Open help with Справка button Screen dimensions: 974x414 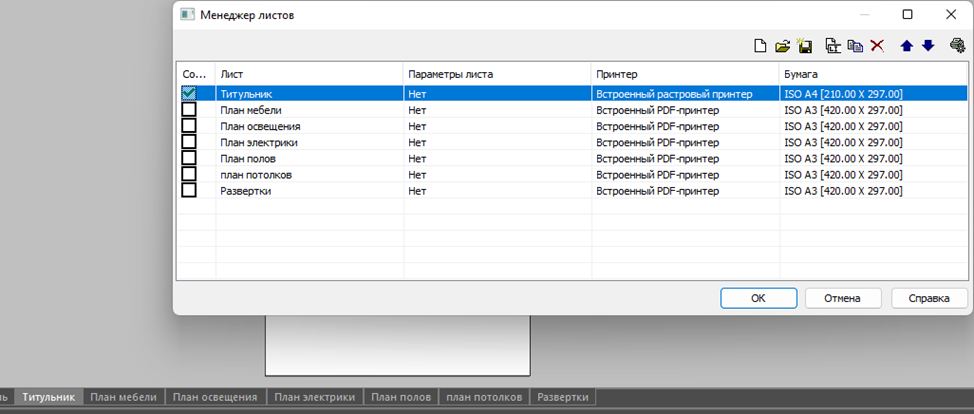tap(928, 298)
